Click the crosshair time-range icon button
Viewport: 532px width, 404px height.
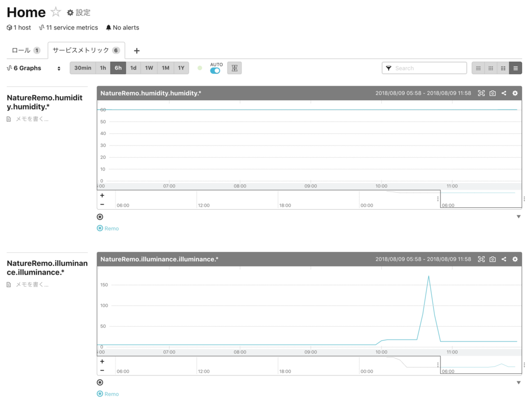(x=234, y=68)
